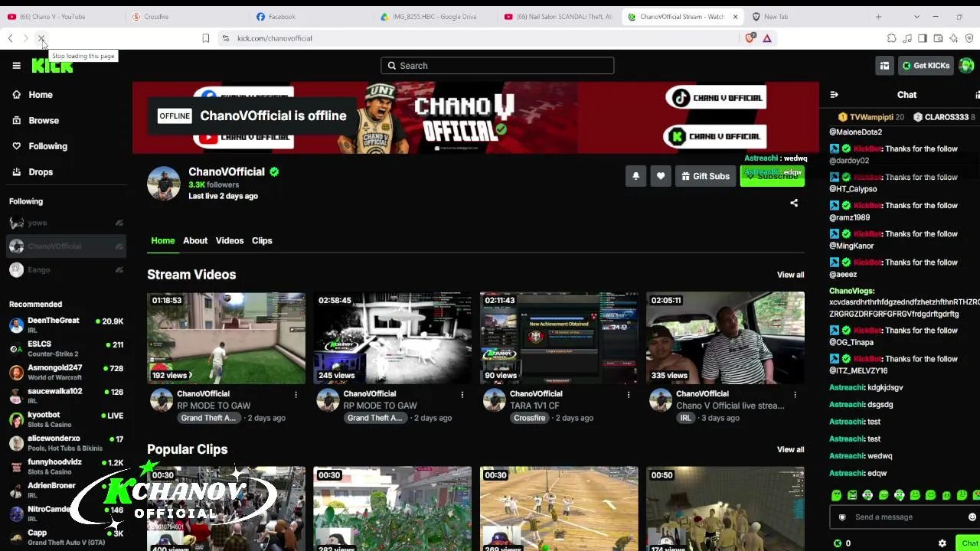This screenshot has width=980, height=551.
Task: Open kyootbot recommended channel
Action: coord(66,419)
